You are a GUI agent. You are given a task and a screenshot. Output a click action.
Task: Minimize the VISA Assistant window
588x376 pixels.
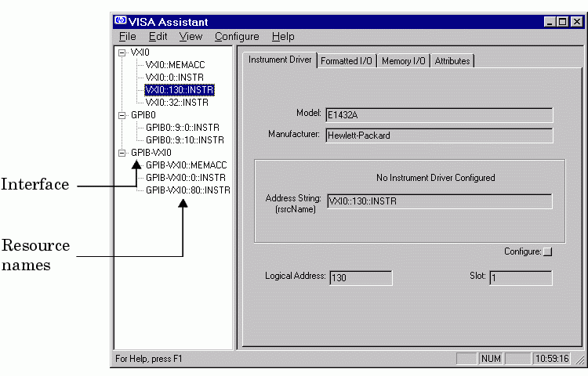pyautogui.click(x=550, y=22)
